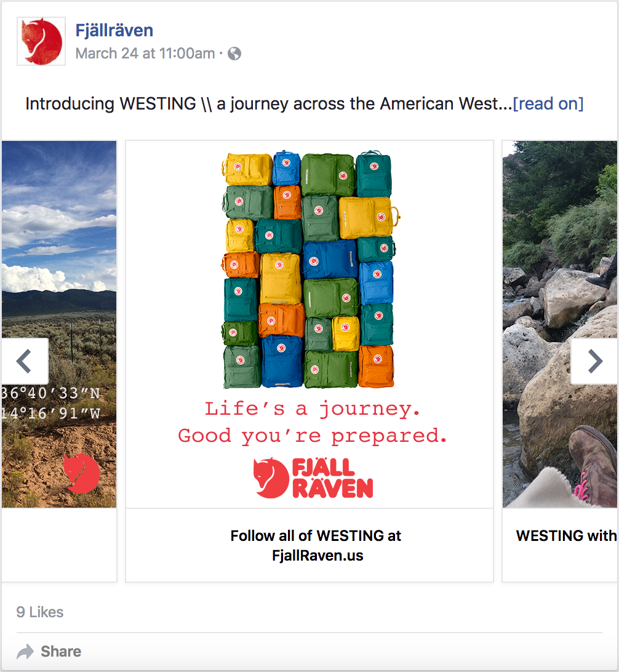The image size is (619, 672).
Task: Open the rocky river boots photo
Action: pyautogui.click(x=561, y=324)
